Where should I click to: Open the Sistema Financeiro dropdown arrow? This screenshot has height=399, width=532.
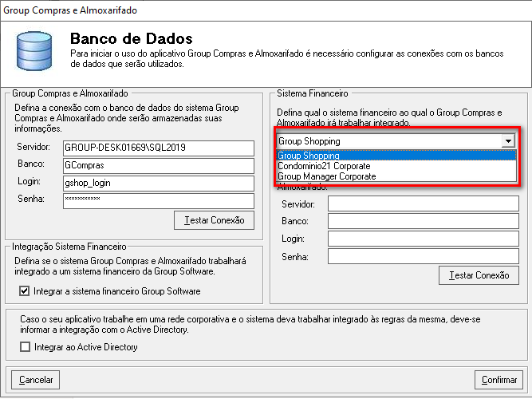click(x=508, y=141)
